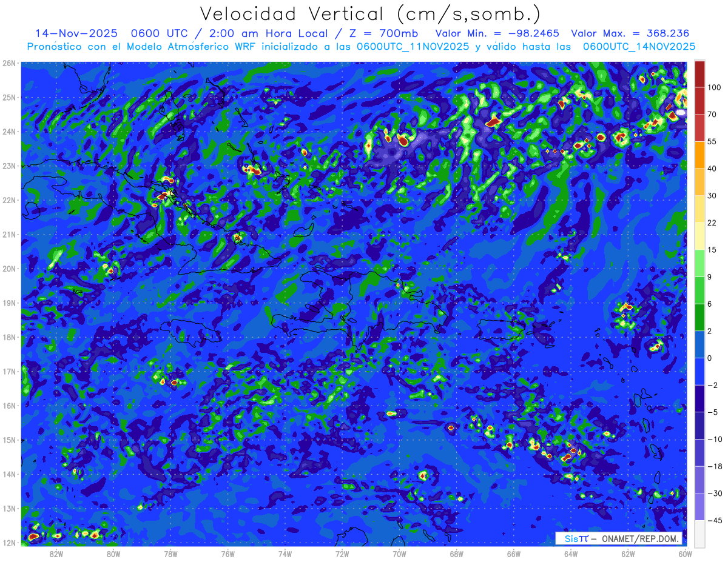
Task: Click the colorbar value '40'
Action: pyautogui.click(x=712, y=169)
